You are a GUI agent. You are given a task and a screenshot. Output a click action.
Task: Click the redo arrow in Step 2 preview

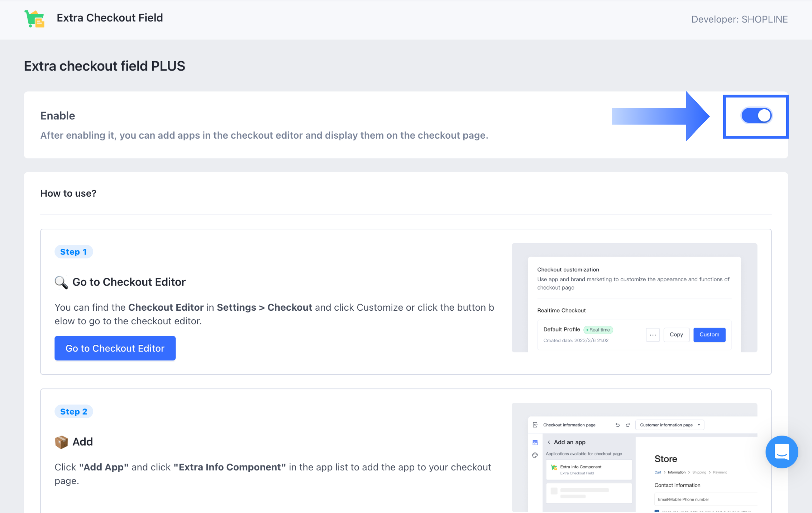[628, 425]
